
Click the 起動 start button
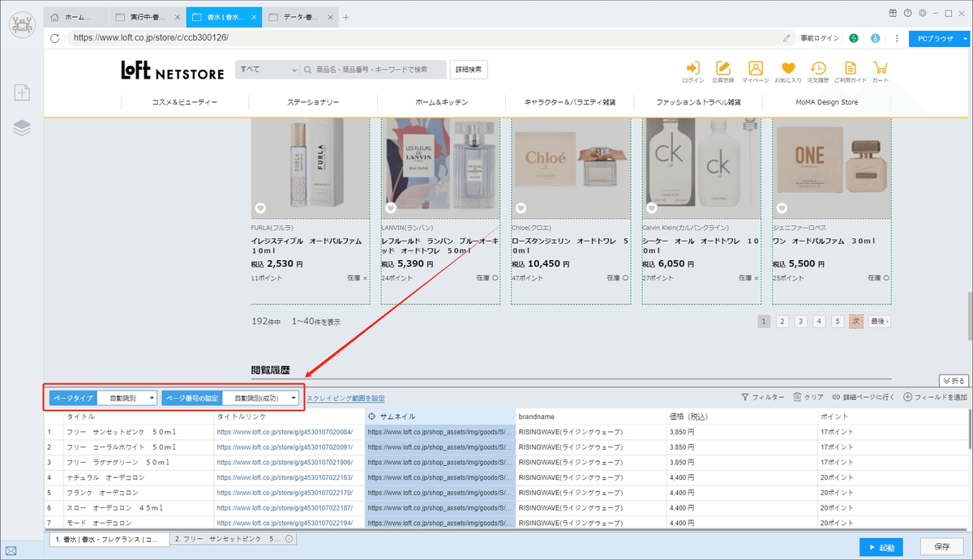pos(881,547)
